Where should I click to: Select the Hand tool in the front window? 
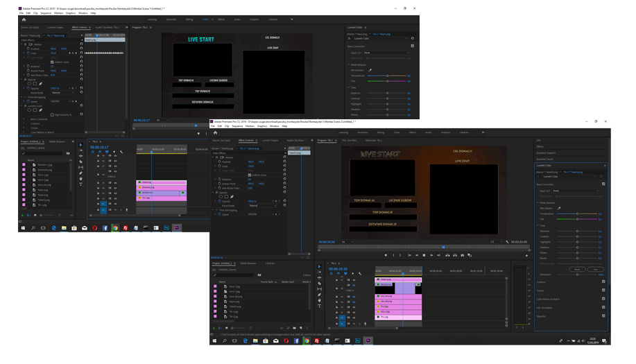[320, 301]
